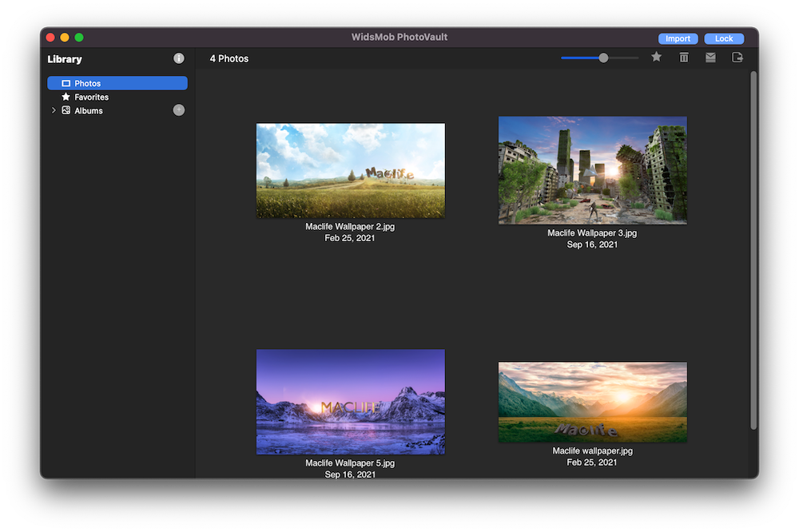799x532 pixels.
Task: Click the 4 Photos header label
Action: (229, 58)
